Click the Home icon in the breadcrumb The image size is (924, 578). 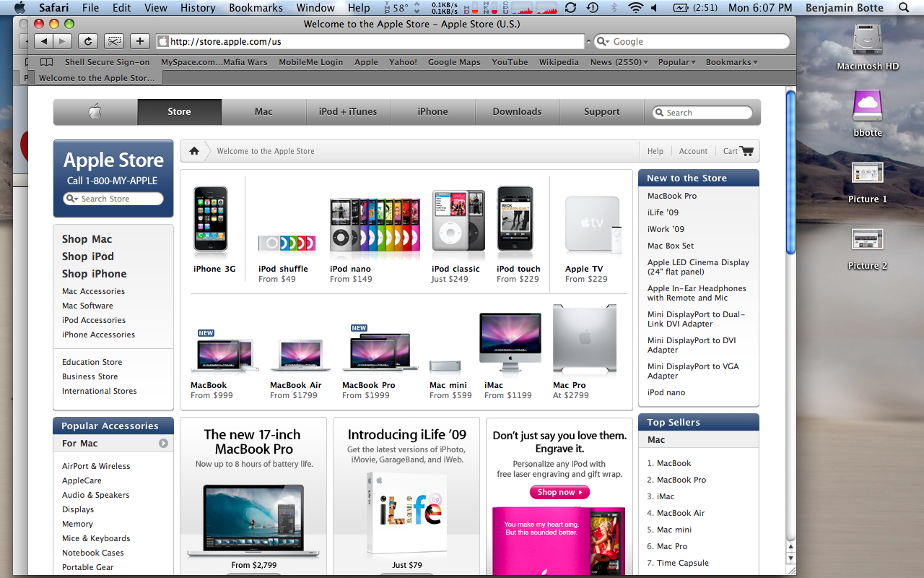194,151
